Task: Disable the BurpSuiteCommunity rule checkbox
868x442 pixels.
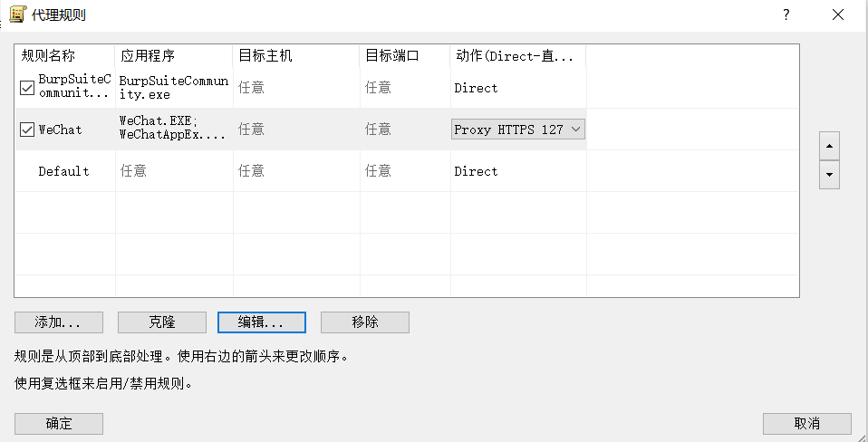Action: tap(27, 88)
